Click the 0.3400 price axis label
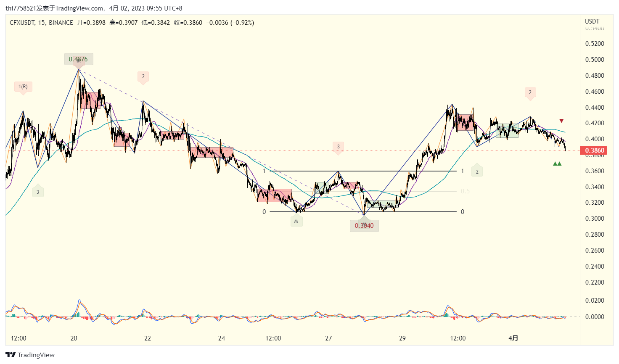 point(595,187)
